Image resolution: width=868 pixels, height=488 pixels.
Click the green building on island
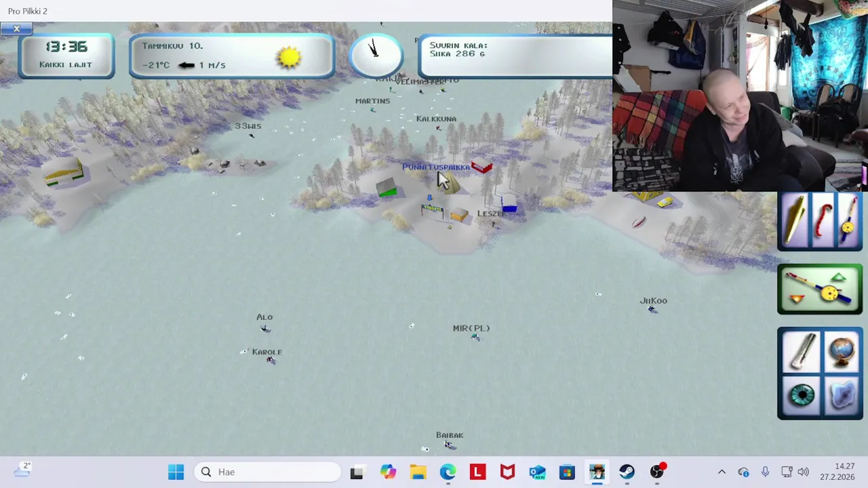[x=387, y=189]
